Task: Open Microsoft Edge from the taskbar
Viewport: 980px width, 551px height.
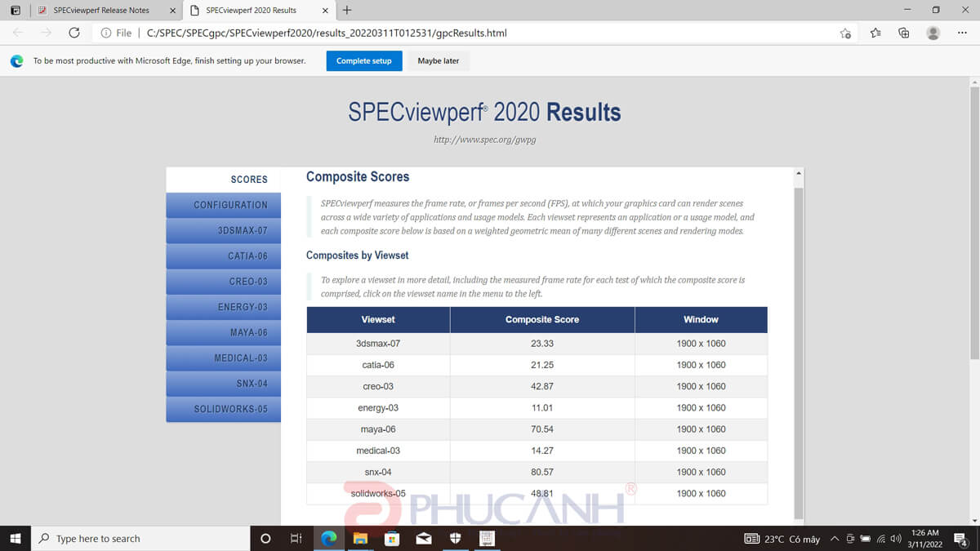Action: pyautogui.click(x=328, y=539)
